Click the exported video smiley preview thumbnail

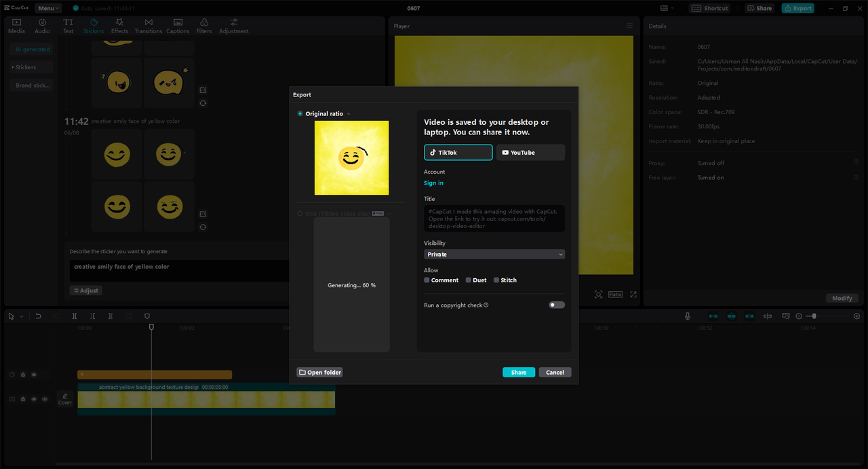point(351,158)
